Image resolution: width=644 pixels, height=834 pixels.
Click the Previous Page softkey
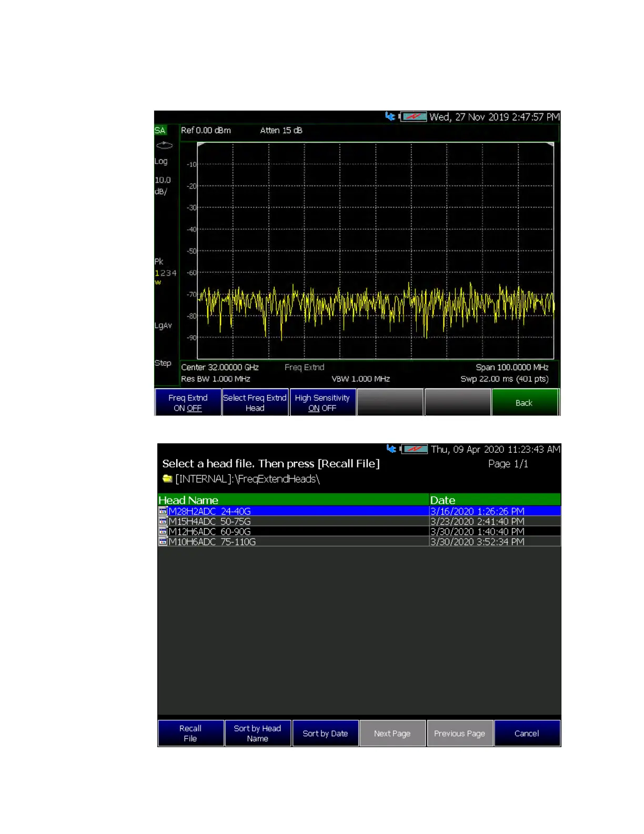[460, 733]
